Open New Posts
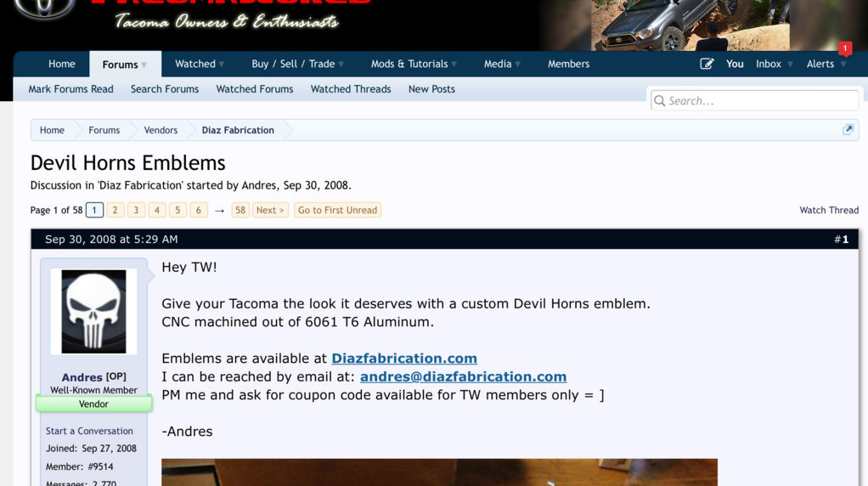 click(431, 89)
